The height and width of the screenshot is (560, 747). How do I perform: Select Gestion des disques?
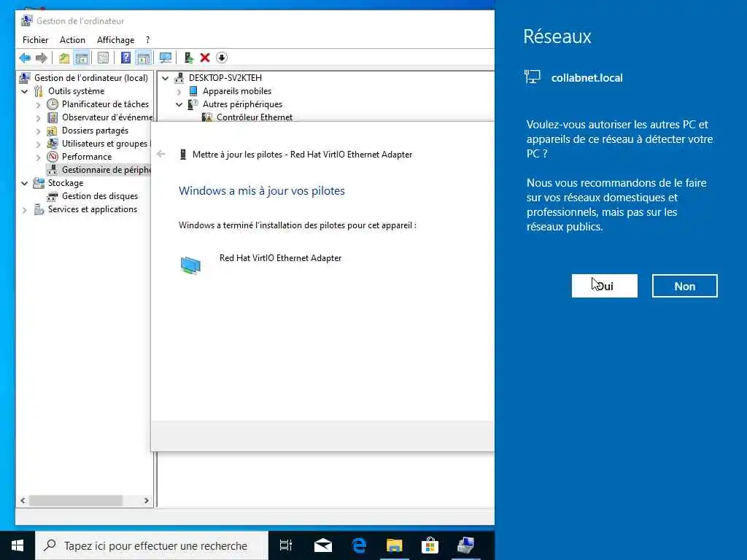pyautogui.click(x=99, y=195)
